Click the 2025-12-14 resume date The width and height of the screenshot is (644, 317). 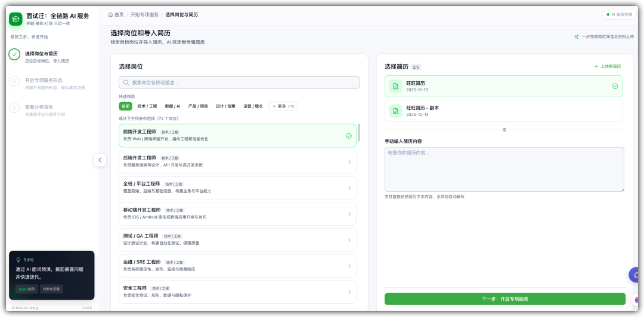[x=417, y=114]
